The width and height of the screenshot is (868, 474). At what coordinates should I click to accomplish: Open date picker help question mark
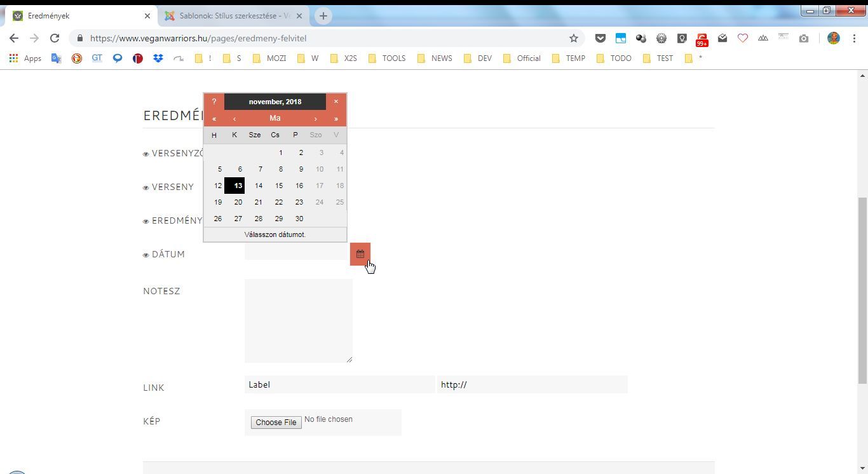(x=214, y=102)
